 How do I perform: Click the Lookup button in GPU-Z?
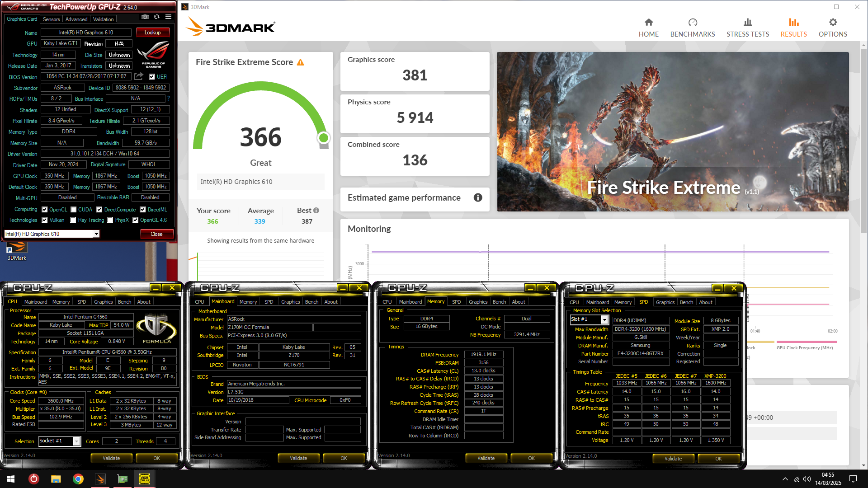pos(152,33)
